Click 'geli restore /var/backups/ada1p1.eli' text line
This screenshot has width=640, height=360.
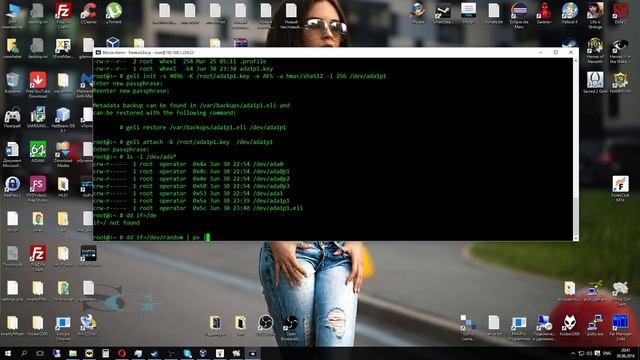point(203,127)
